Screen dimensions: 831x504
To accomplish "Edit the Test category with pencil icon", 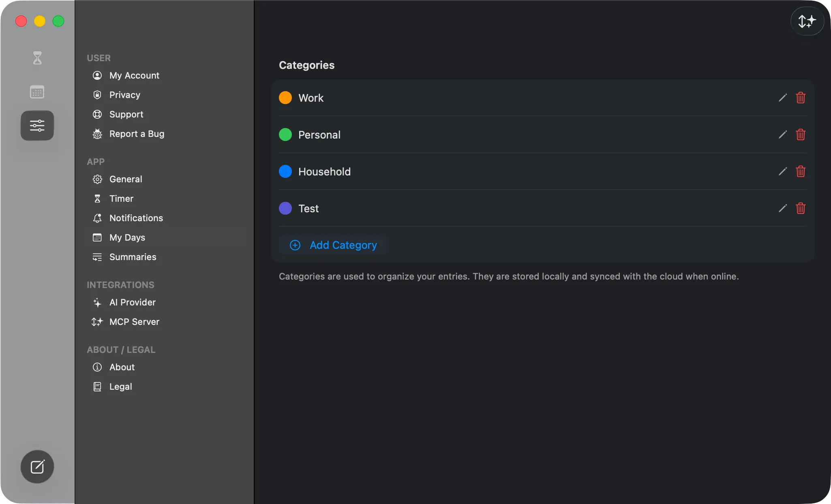I will (783, 208).
